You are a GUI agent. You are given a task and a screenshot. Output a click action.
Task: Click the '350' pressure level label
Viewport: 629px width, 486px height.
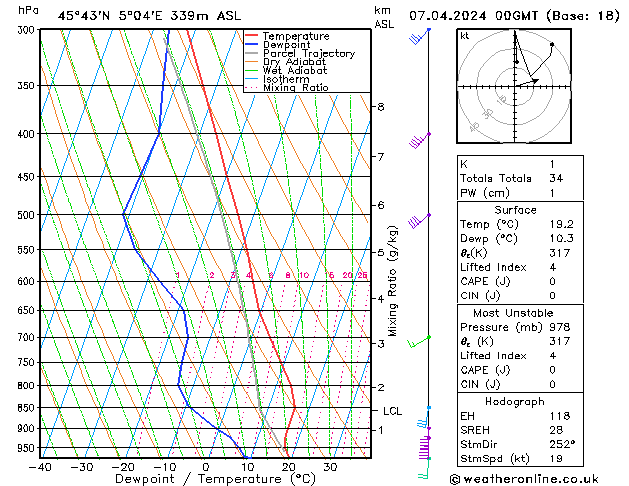(x=28, y=86)
